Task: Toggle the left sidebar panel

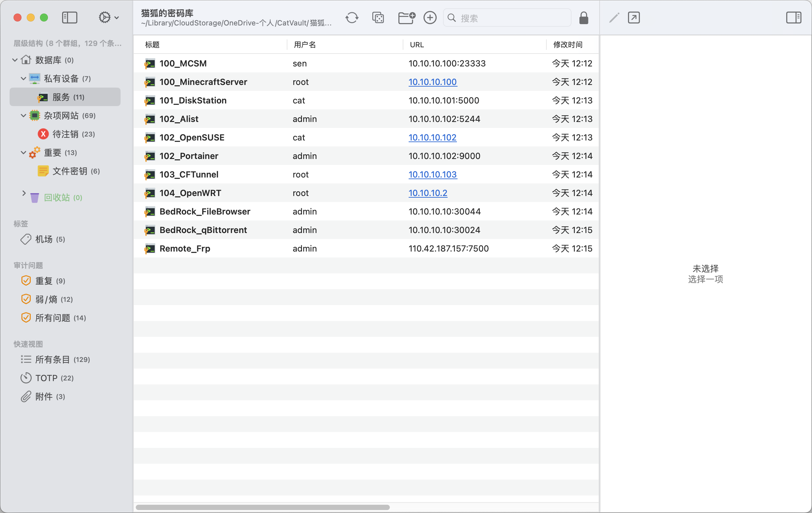Action: [69, 18]
